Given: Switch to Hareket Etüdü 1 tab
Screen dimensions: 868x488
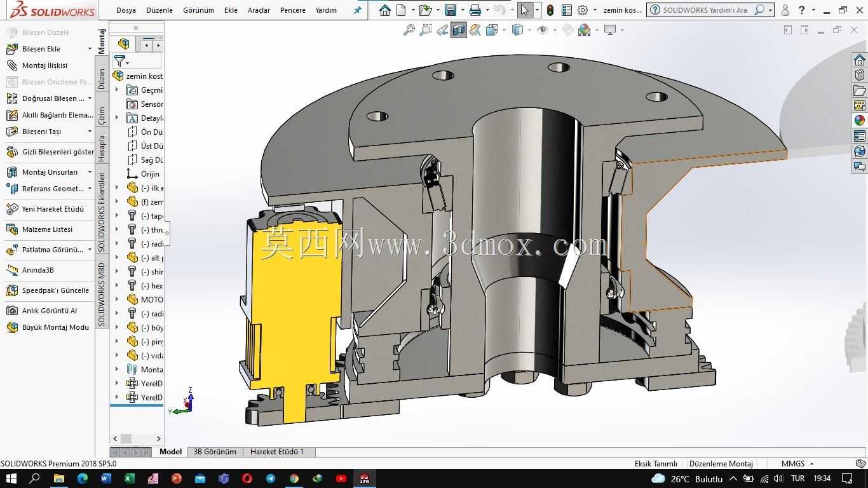Looking at the screenshot, I should [x=277, y=452].
